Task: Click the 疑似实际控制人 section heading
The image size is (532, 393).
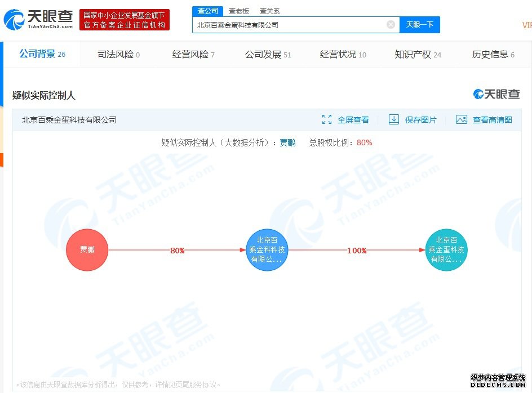Action: tap(44, 95)
